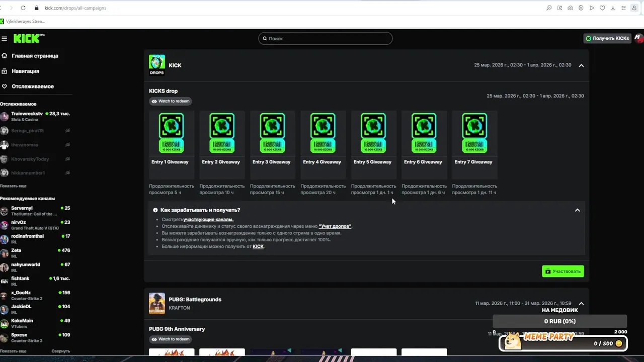644x362 pixels.
Task: Open Servernyi recommended channel
Action: (x=35, y=211)
